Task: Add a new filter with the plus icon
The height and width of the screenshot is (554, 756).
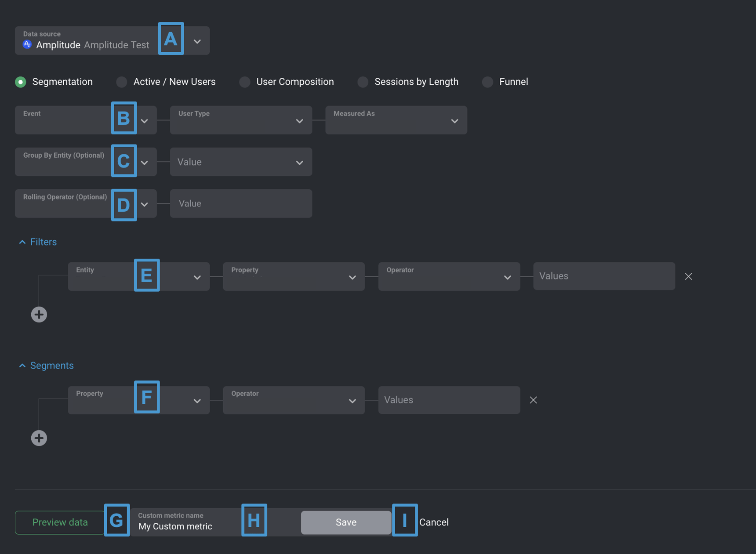Action: coord(39,314)
